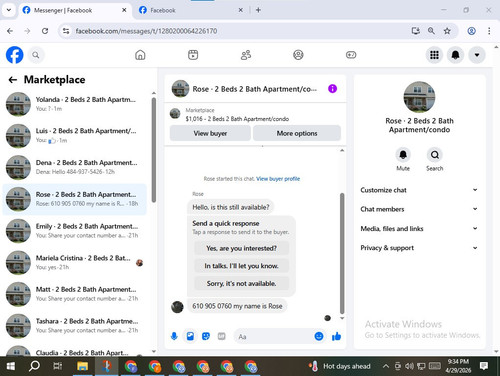Click the address bar URL
The height and width of the screenshot is (376, 500).
click(x=146, y=31)
